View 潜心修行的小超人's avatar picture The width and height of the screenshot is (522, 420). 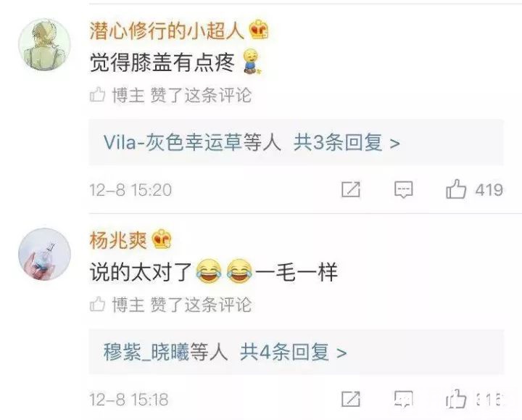click(x=45, y=44)
